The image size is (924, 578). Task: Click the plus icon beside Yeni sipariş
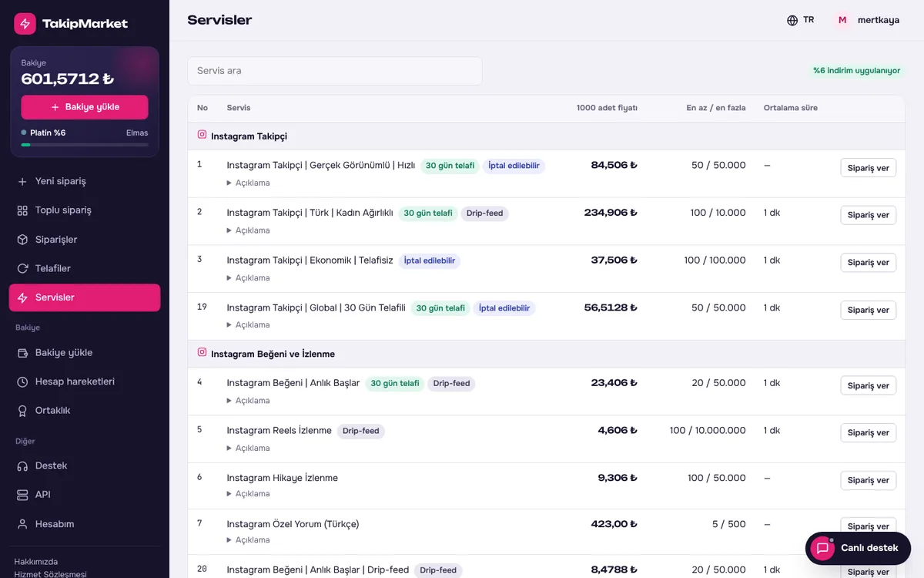coord(22,181)
